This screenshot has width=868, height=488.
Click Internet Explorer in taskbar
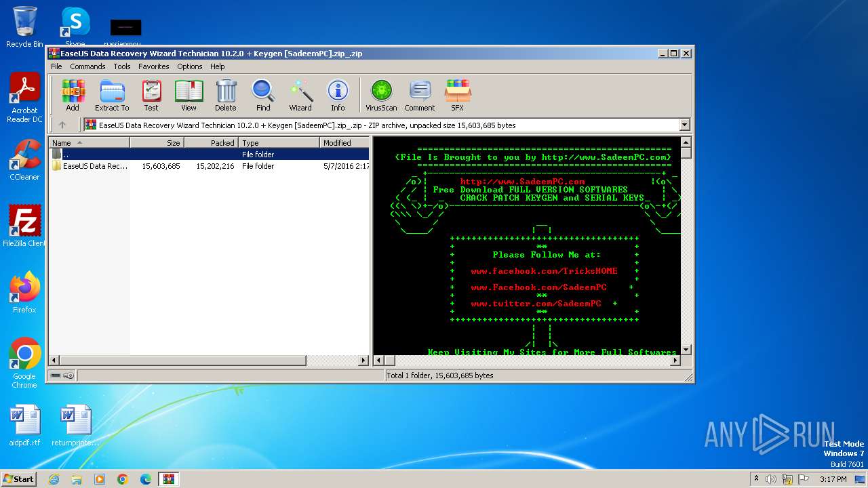click(x=54, y=479)
